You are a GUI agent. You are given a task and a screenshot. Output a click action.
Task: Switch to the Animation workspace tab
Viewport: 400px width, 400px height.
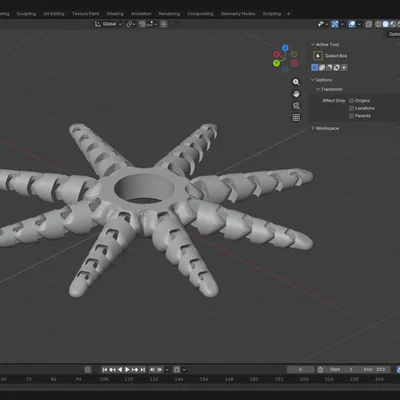pyautogui.click(x=141, y=14)
